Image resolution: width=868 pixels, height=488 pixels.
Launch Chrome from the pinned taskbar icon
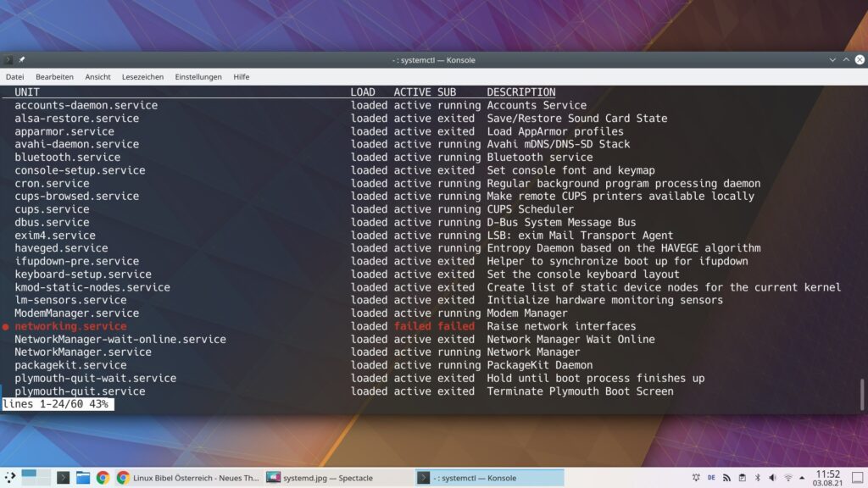coord(103,478)
